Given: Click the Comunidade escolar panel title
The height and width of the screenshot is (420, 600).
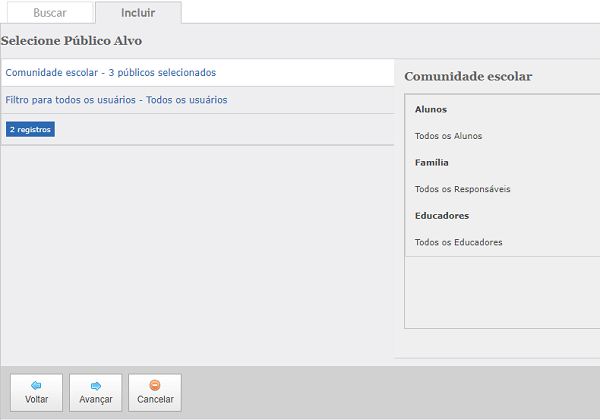Looking at the screenshot, I should 468,77.
